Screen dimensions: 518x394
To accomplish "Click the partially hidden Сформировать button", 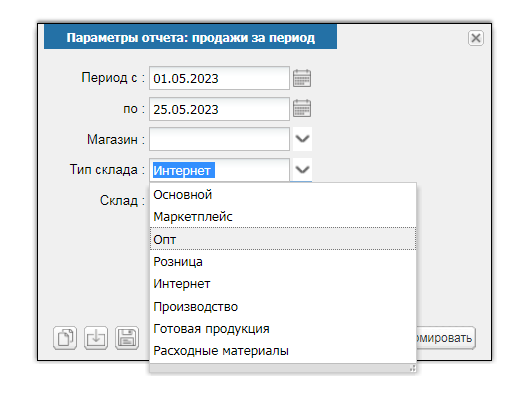I will 446,338.
